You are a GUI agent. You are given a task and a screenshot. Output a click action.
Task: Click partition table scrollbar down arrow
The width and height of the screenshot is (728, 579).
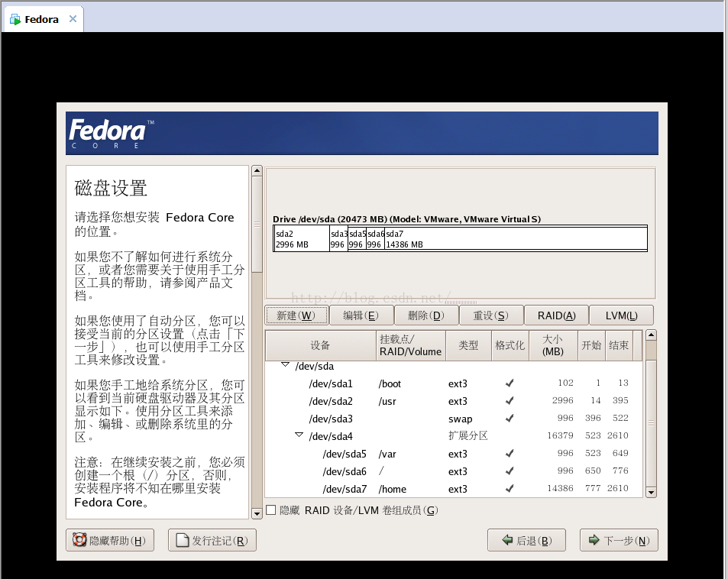[x=651, y=492]
